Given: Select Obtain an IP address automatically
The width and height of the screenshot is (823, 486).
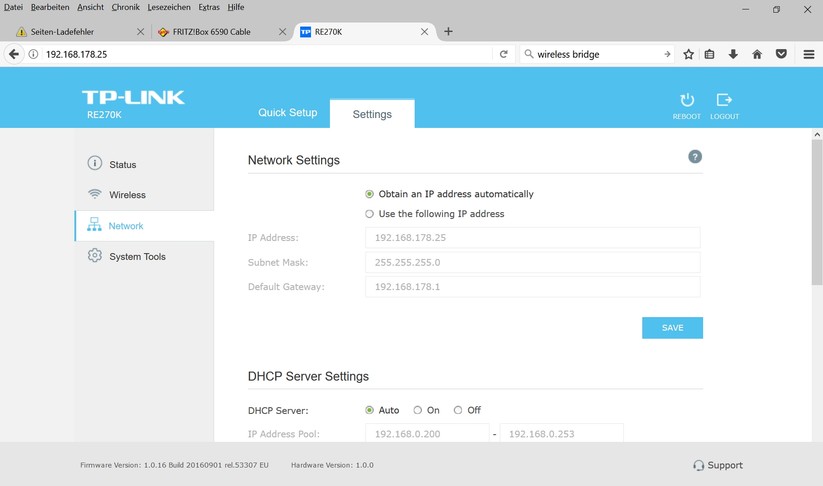Looking at the screenshot, I should (370, 194).
